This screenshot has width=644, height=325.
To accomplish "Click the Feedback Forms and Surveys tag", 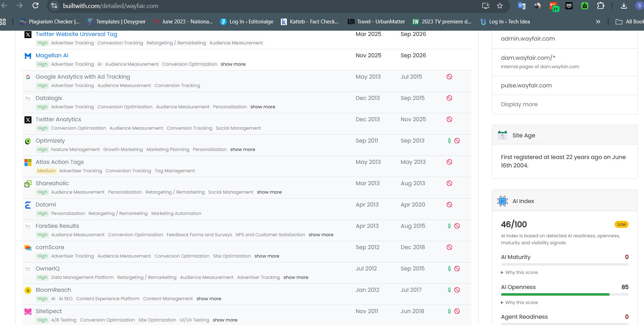I will click(x=199, y=235).
